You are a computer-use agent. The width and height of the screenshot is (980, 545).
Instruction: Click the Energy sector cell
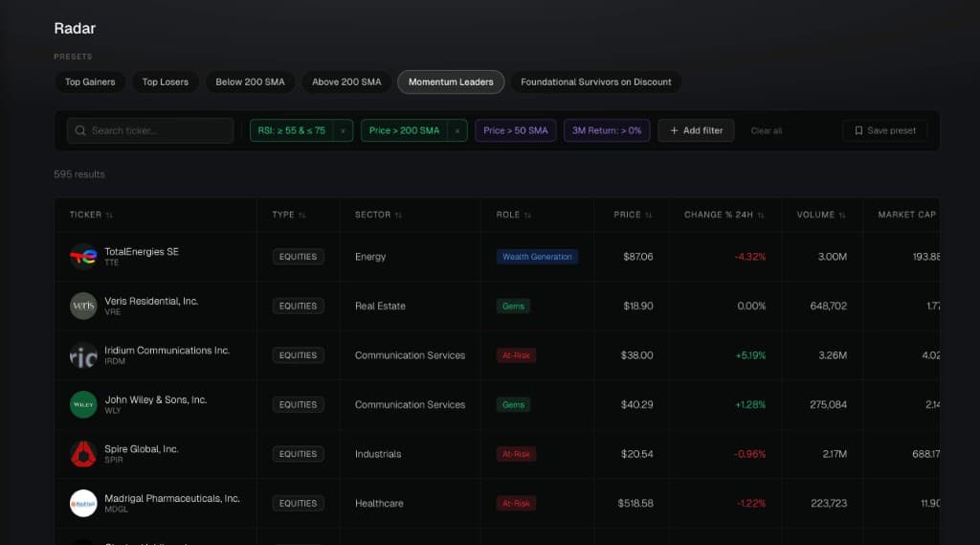coord(370,257)
